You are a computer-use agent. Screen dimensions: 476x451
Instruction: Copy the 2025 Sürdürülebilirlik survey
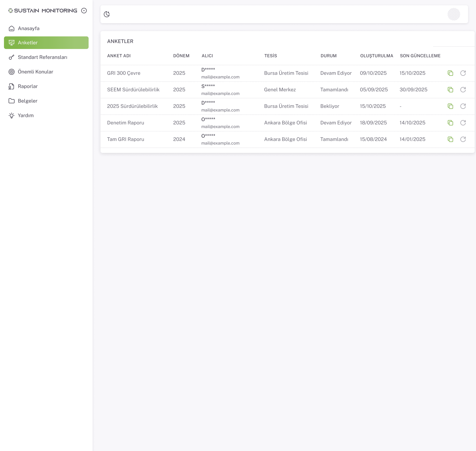(450, 106)
